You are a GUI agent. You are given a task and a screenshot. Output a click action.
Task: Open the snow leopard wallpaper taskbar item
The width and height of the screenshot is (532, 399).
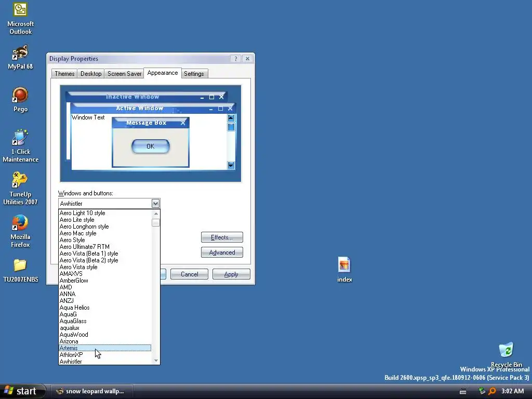[91, 391]
